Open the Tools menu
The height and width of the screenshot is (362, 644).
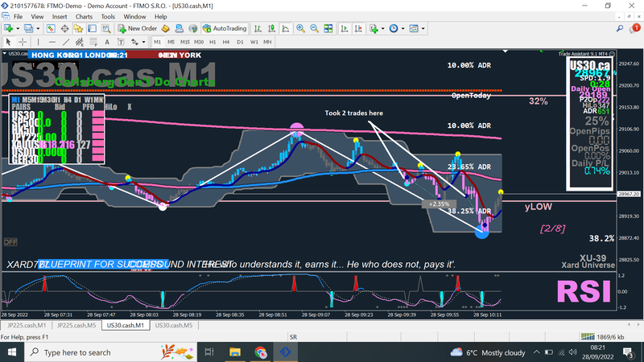click(x=108, y=16)
